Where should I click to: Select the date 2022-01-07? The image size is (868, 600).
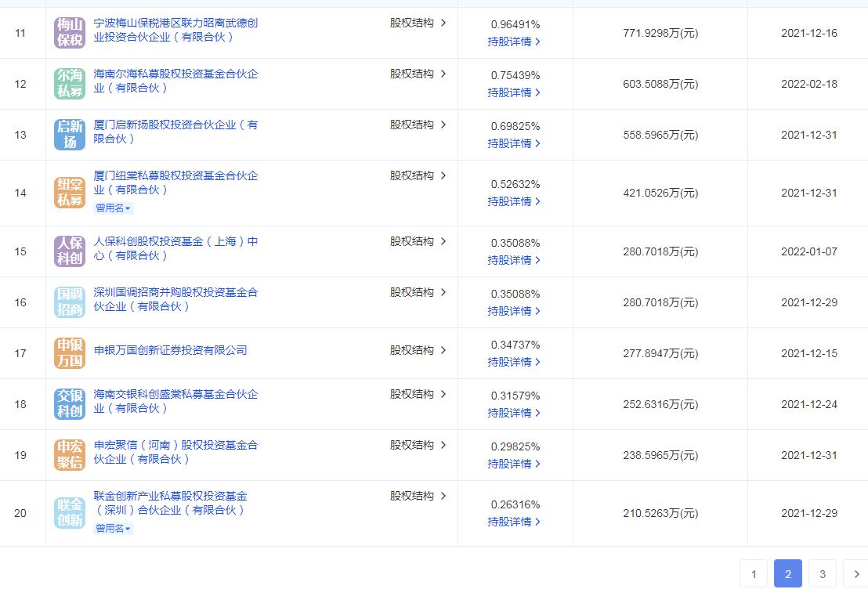[808, 252]
